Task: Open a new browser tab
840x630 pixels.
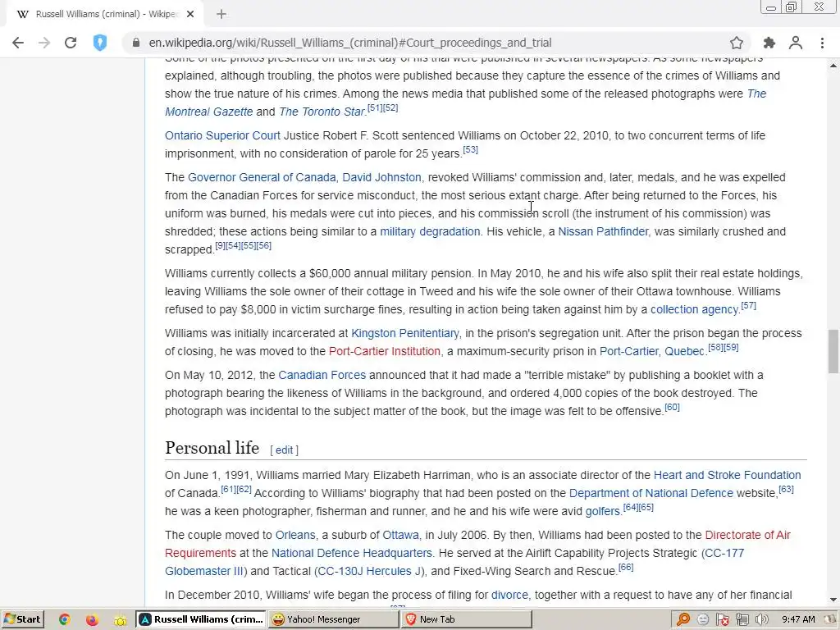Action: pyautogui.click(x=221, y=15)
